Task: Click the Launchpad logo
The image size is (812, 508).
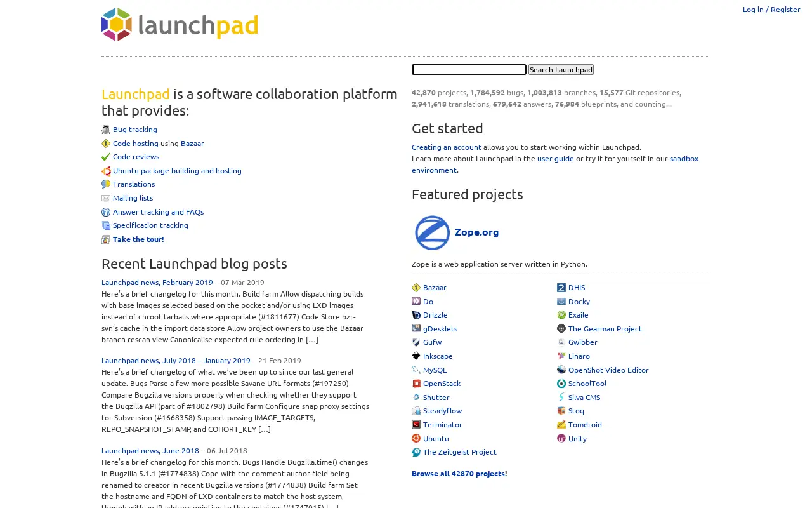Action: click(x=180, y=25)
